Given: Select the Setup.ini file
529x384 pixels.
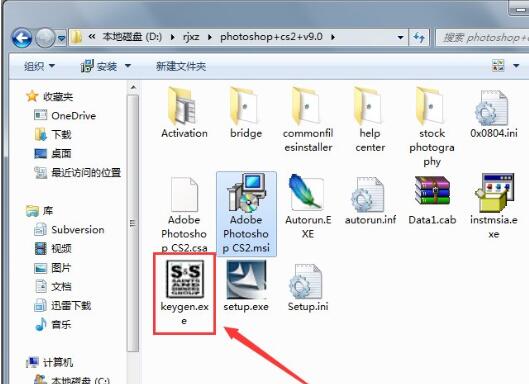Looking at the screenshot, I should point(308,287).
